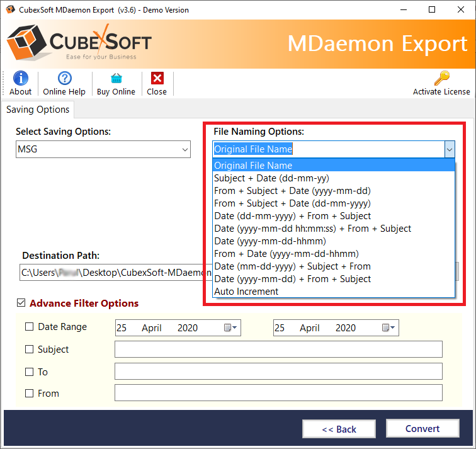This screenshot has height=449, width=476.
Task: Close the window via title bar X
Action: point(461,9)
